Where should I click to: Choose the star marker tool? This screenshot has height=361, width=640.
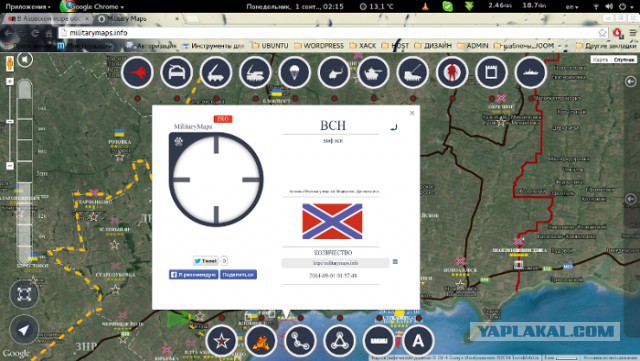coord(221,341)
